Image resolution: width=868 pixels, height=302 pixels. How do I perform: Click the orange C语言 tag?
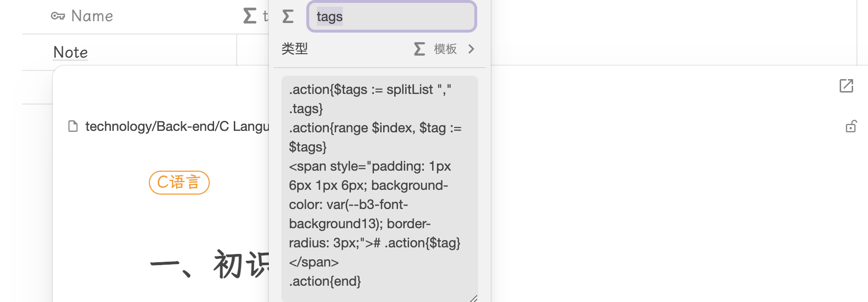179,183
